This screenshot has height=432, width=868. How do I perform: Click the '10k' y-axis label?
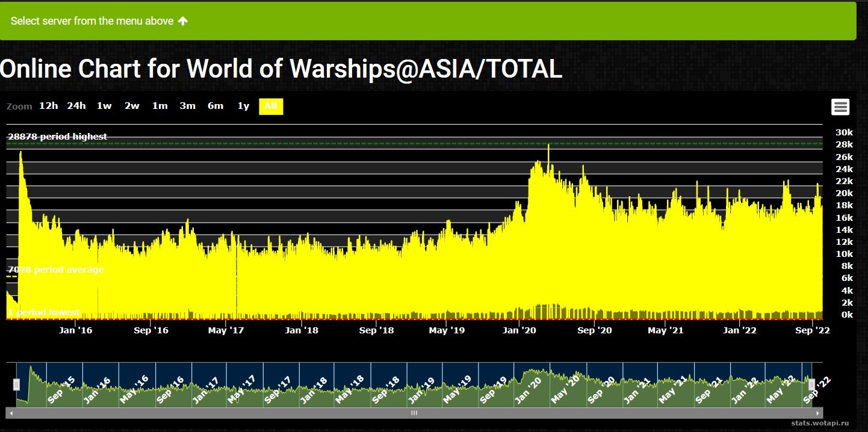point(845,254)
